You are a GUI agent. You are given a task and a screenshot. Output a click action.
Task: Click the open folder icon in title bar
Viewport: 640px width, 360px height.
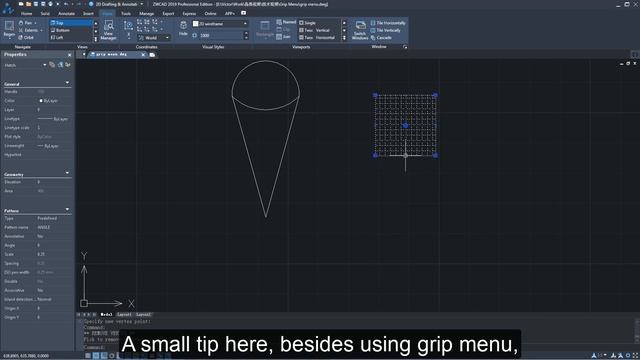pos(28,4)
